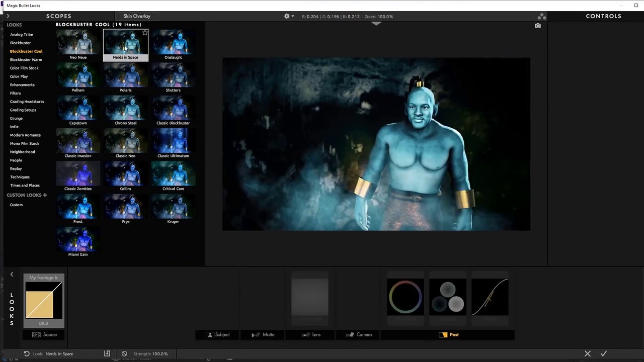
Task: Cancel changes with the X icon
Action: click(588, 353)
